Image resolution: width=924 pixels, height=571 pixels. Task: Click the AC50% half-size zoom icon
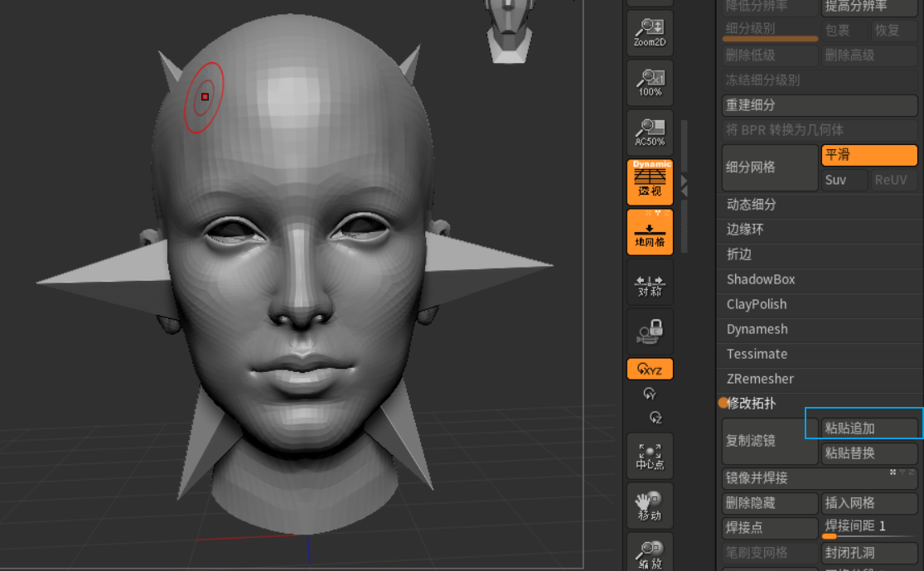tap(650, 132)
